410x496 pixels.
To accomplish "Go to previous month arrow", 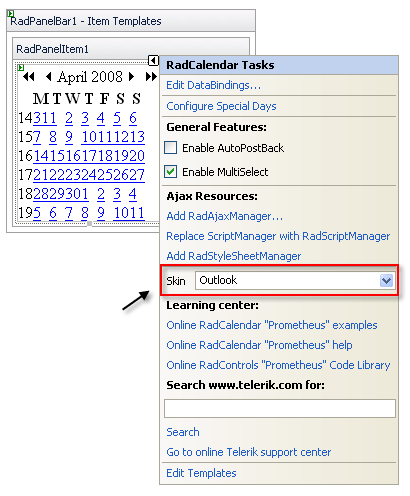I will [49, 77].
